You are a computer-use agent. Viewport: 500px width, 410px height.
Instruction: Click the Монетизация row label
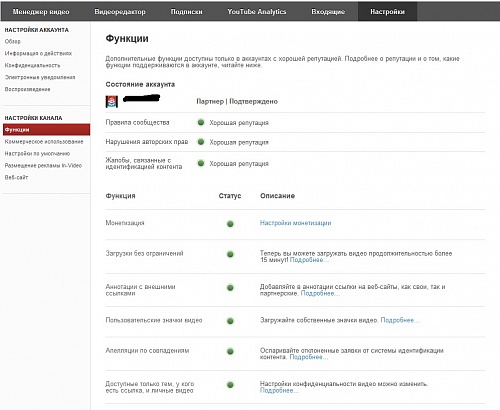[125, 223]
